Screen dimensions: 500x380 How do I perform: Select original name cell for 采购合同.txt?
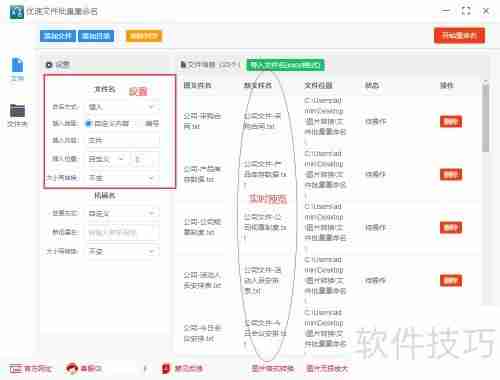202,121
